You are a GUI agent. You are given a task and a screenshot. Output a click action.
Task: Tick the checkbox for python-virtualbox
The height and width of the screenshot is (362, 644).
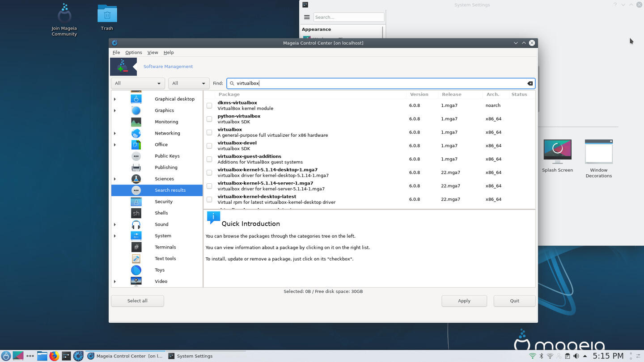click(x=209, y=119)
